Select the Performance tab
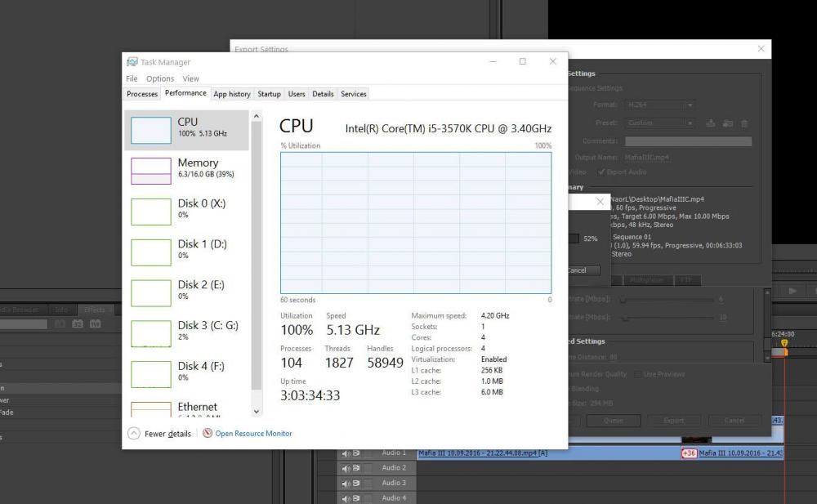Screen dimensions: 817x504 (x=185, y=93)
